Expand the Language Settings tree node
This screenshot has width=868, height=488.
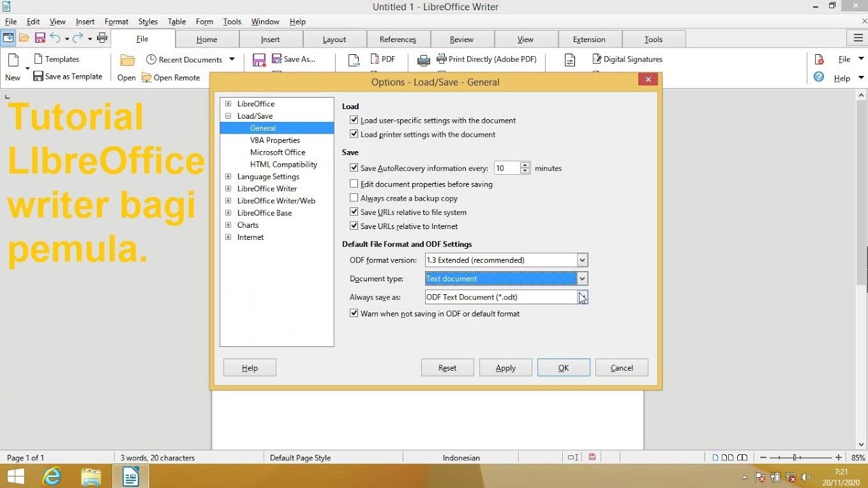[228, 177]
